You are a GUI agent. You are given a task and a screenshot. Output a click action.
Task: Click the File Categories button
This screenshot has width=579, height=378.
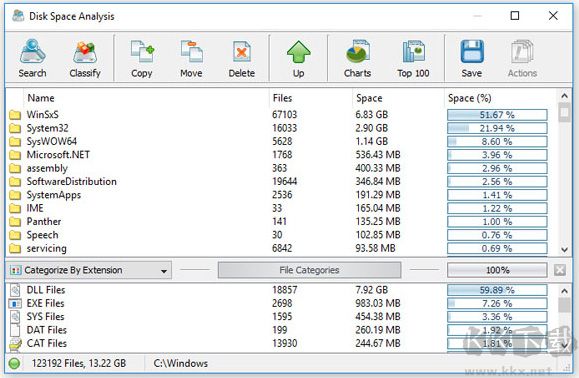pos(309,270)
